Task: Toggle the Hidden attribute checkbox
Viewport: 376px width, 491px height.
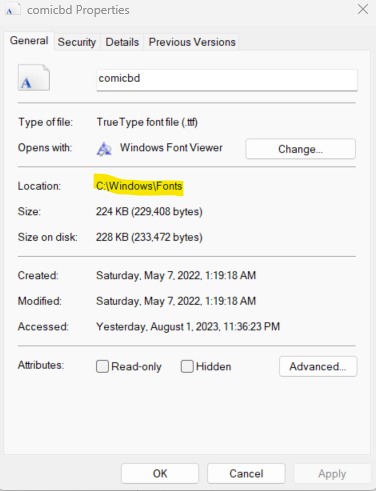Action: (187, 366)
